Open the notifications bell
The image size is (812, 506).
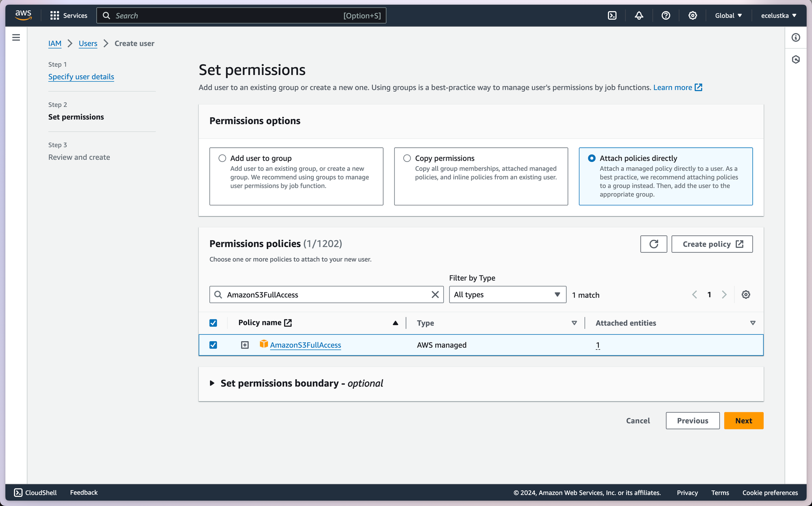(x=639, y=15)
